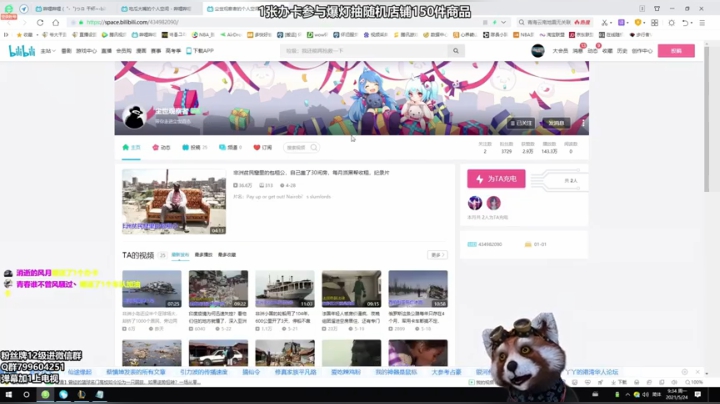720x404 pixels.
Task: Toggle the 已关注 follow button on banner
Action: click(521, 123)
